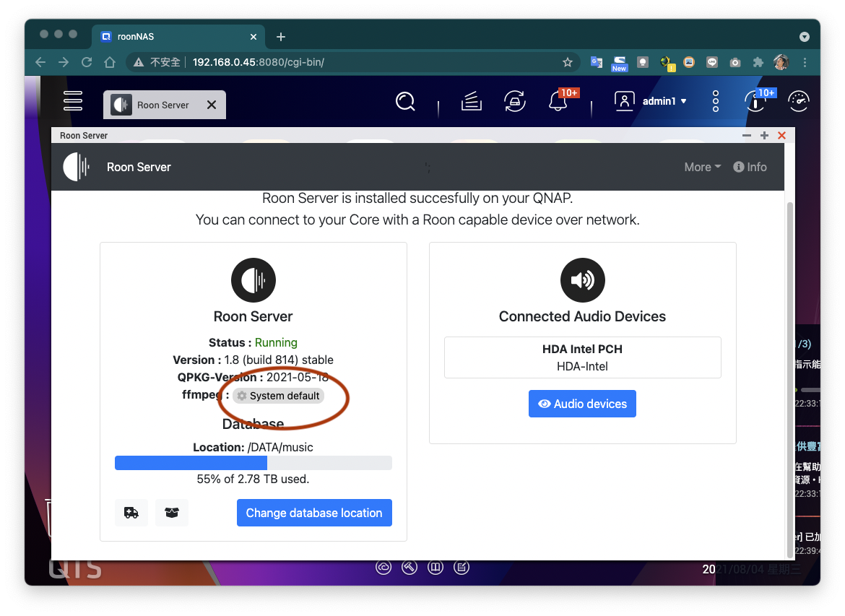
Task: Open the background tasks stack icon
Action: 472,101
